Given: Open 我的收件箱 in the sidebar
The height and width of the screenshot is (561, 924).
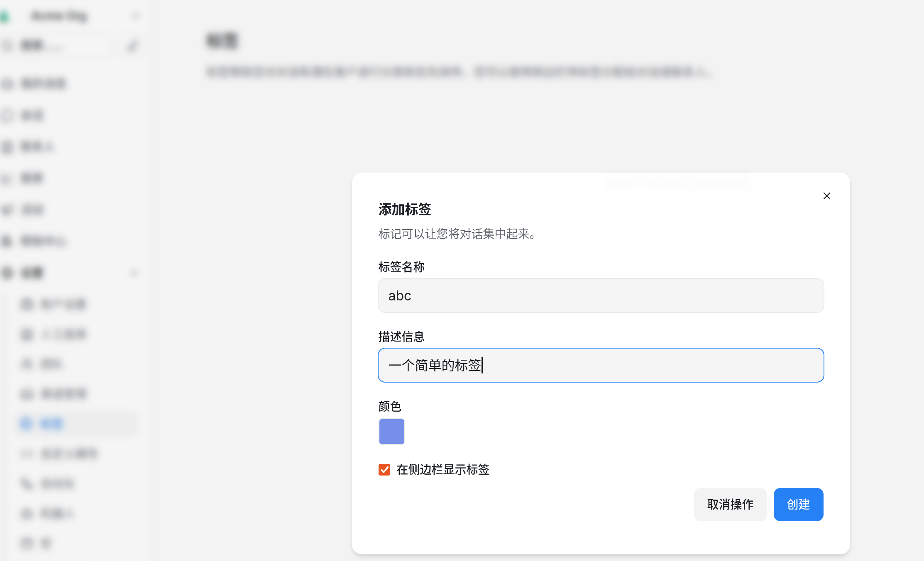Looking at the screenshot, I should 44,83.
